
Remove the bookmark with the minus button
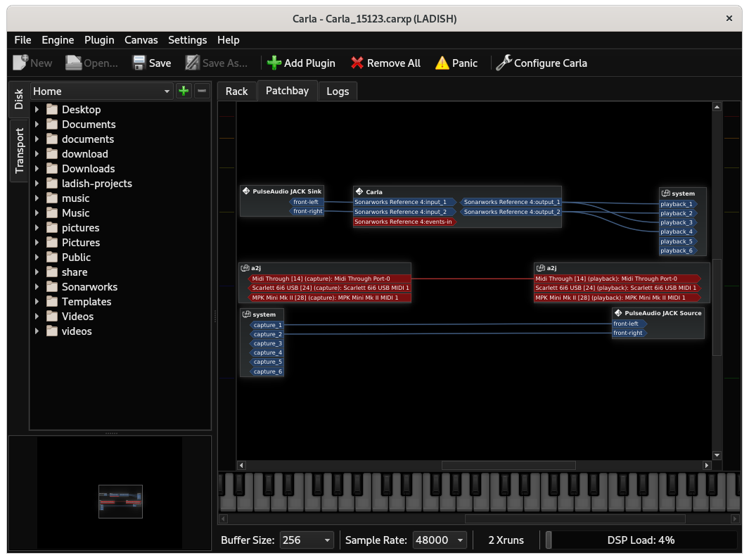coord(202,91)
